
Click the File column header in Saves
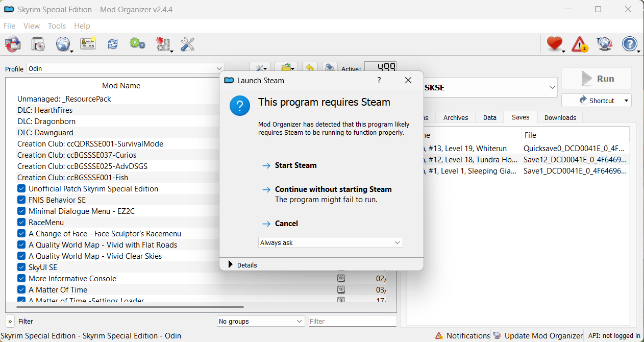576,135
